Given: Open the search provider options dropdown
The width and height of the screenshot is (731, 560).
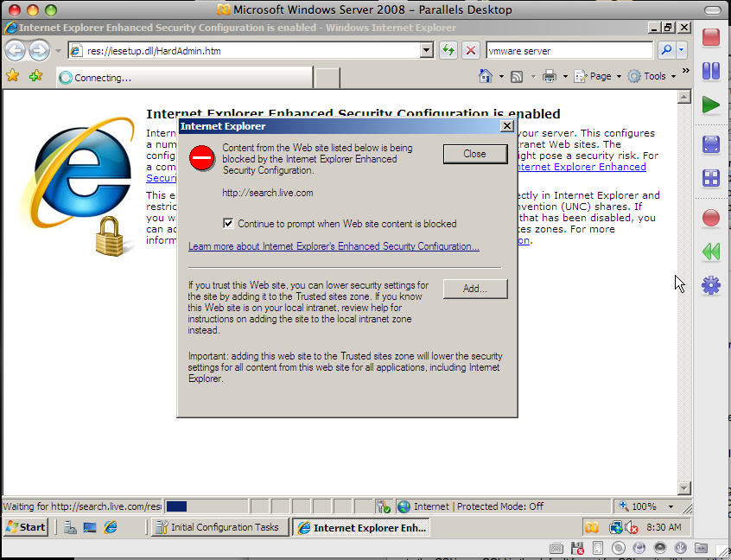Looking at the screenshot, I should 682,50.
